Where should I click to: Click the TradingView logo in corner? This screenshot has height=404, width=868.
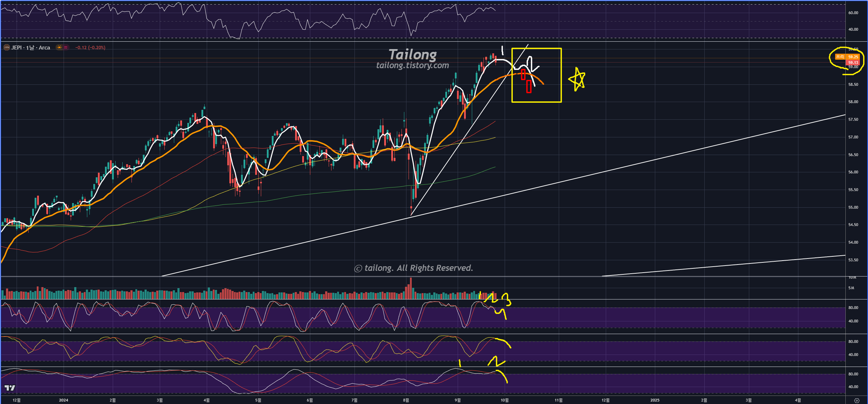[10, 388]
